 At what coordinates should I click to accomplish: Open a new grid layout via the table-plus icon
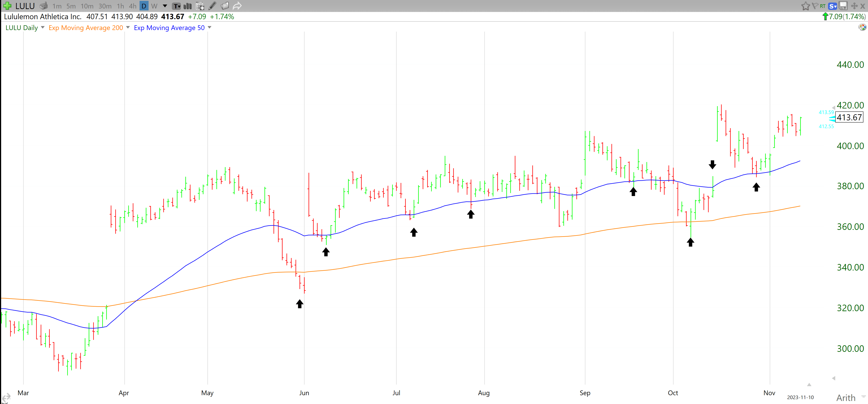(x=200, y=6)
